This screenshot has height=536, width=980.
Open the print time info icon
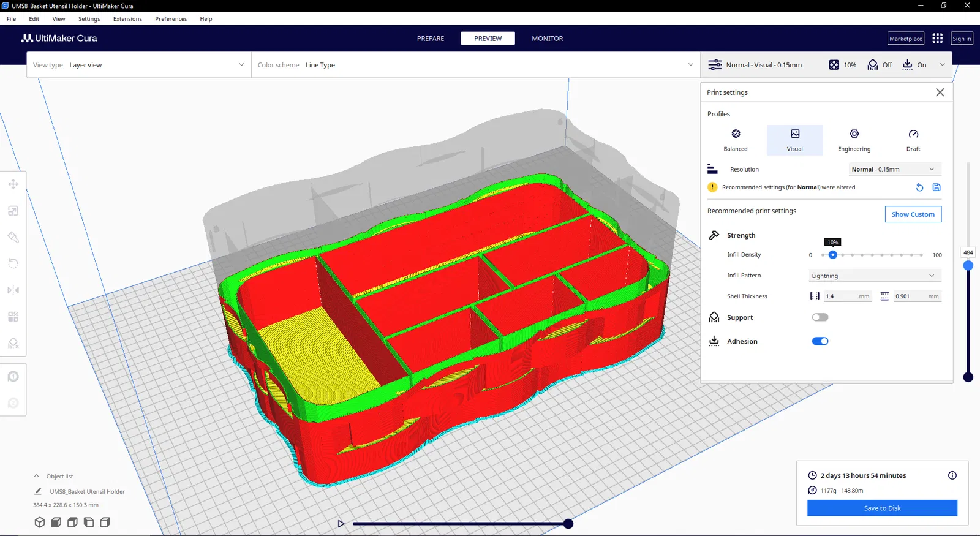point(952,475)
